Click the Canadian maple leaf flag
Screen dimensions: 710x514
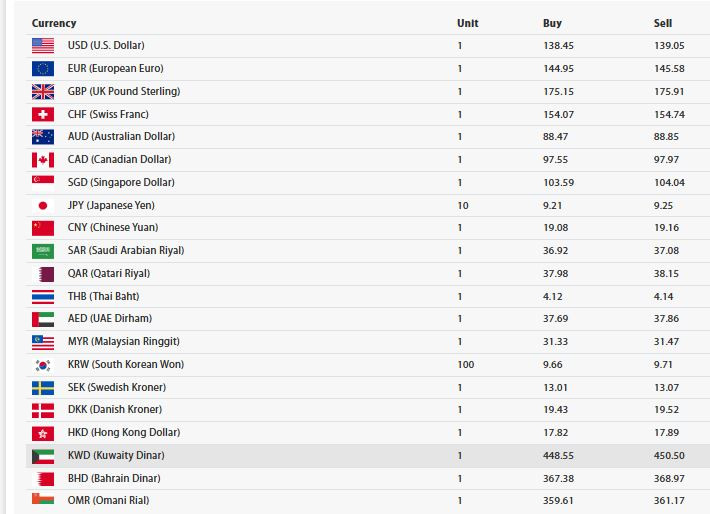(43, 160)
